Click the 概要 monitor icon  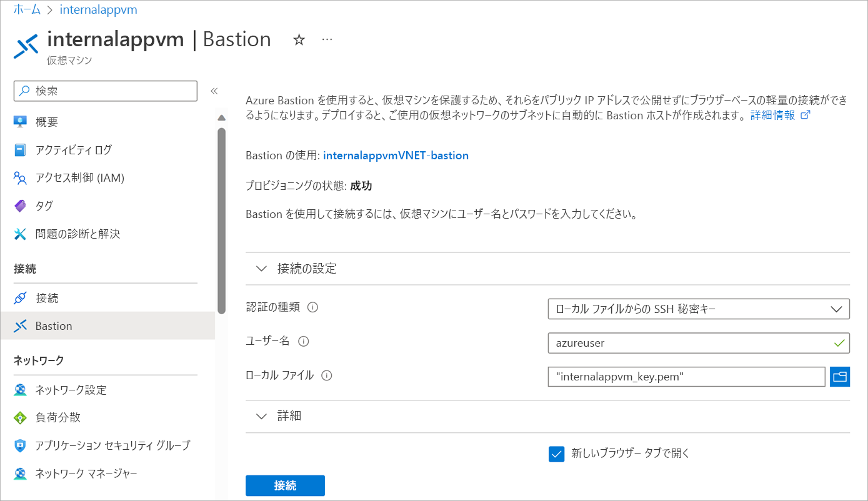[21, 122]
